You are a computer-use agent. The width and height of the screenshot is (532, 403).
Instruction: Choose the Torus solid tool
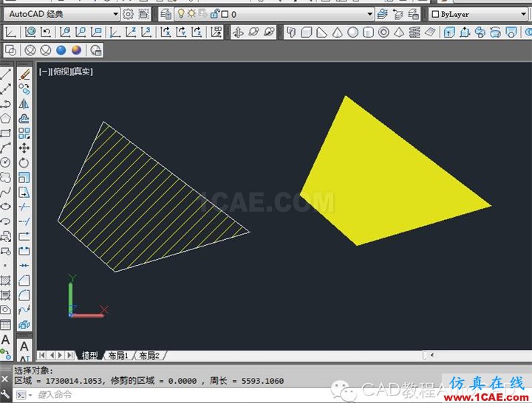384,32
